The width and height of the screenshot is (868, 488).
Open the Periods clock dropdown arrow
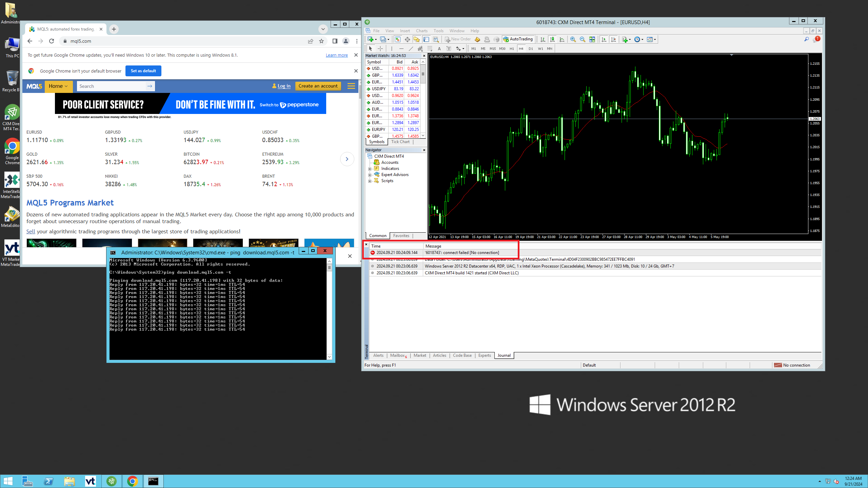point(642,40)
